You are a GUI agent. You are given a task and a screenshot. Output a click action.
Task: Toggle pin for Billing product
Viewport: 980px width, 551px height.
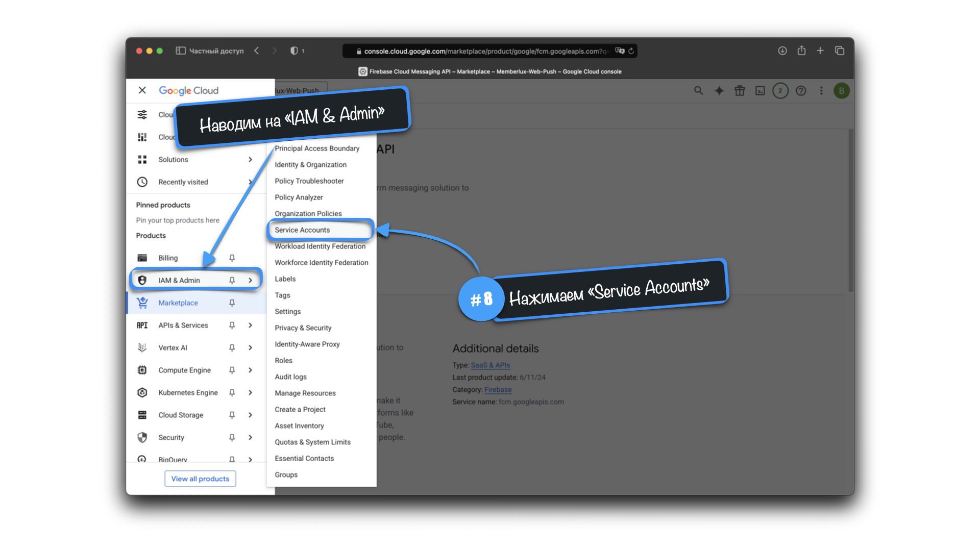(232, 258)
